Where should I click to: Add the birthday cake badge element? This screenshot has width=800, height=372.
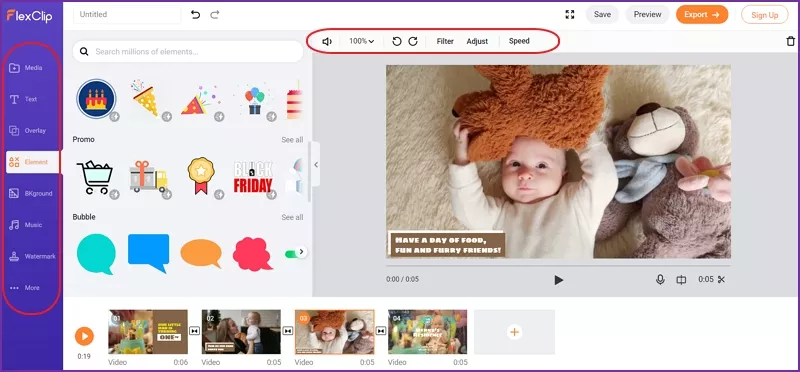(96, 99)
